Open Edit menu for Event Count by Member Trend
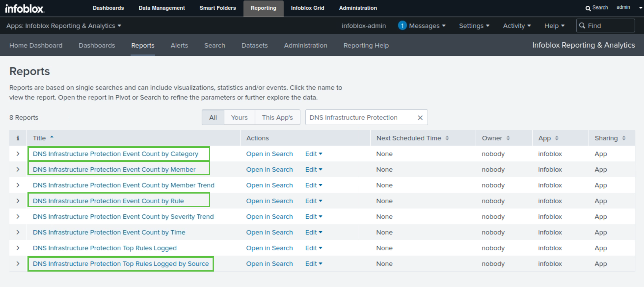Image resolution: width=644 pixels, height=287 pixels. pos(313,185)
